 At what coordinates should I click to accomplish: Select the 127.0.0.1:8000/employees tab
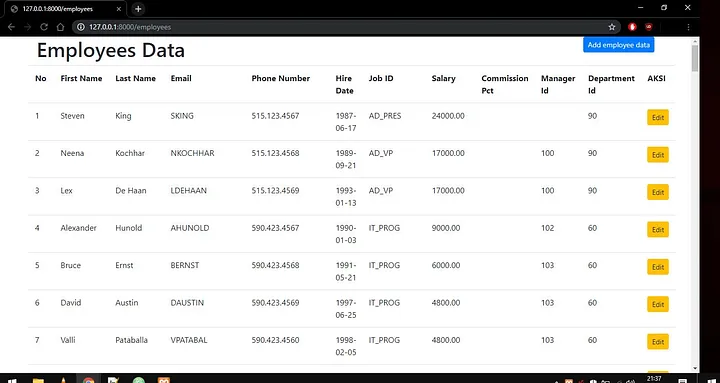click(x=64, y=9)
